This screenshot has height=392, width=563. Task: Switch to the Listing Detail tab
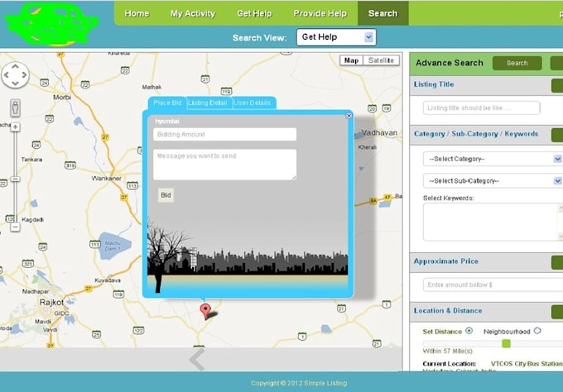pos(209,103)
